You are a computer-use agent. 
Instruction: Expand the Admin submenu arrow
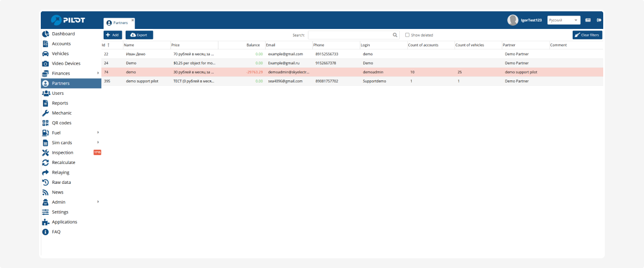pyautogui.click(x=98, y=202)
